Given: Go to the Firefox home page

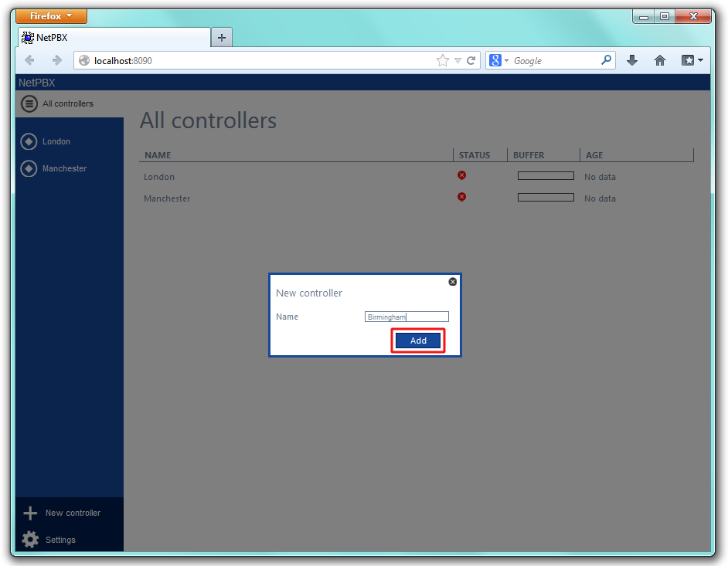Looking at the screenshot, I should (x=660, y=60).
